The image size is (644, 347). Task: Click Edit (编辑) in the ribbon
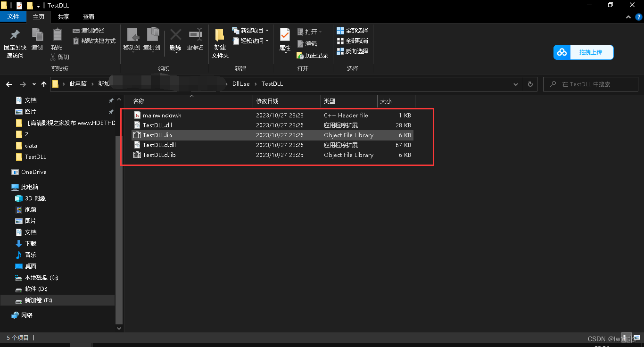click(x=307, y=44)
